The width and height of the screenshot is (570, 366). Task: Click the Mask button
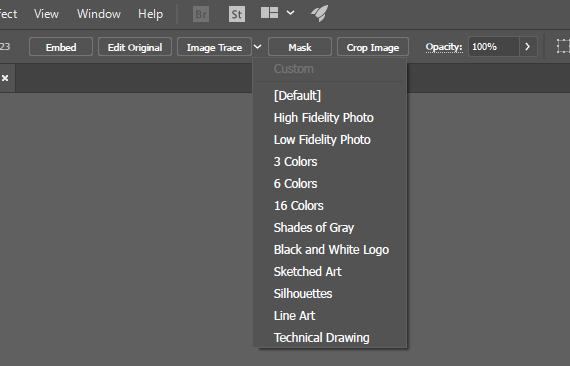click(300, 47)
